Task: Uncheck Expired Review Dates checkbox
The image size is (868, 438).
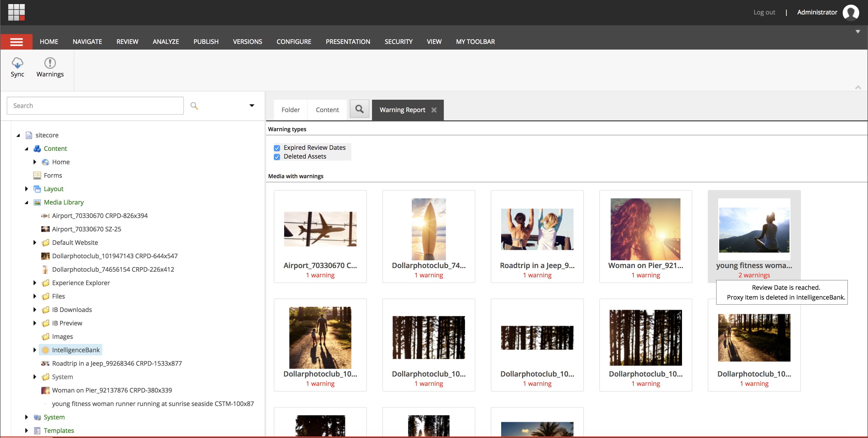Action: tap(277, 148)
